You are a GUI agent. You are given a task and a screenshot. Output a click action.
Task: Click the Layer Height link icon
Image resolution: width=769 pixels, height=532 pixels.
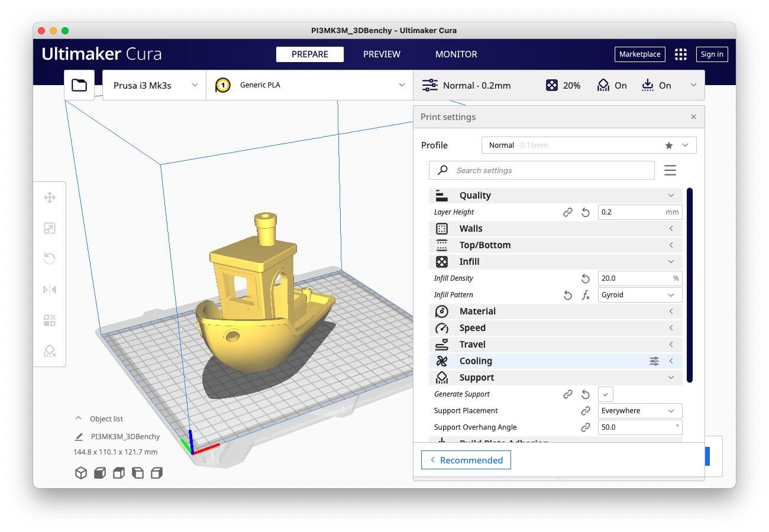[x=568, y=212]
